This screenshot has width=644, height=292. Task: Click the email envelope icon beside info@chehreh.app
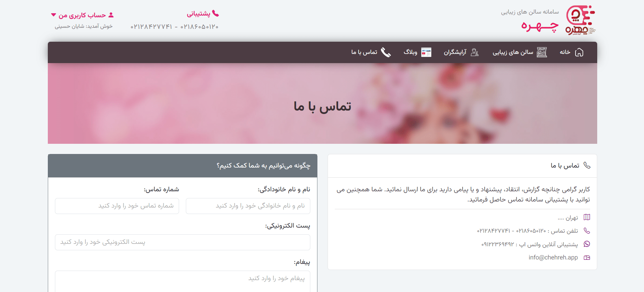[x=587, y=258]
